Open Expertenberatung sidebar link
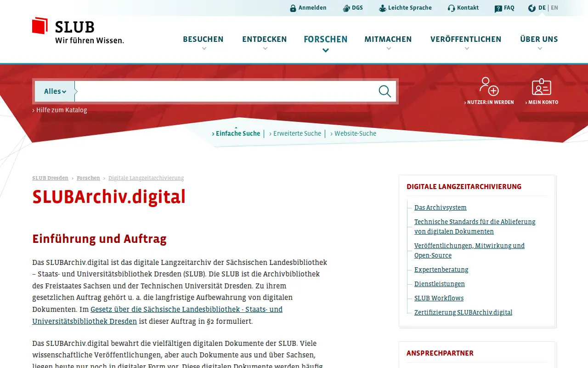 (x=441, y=270)
